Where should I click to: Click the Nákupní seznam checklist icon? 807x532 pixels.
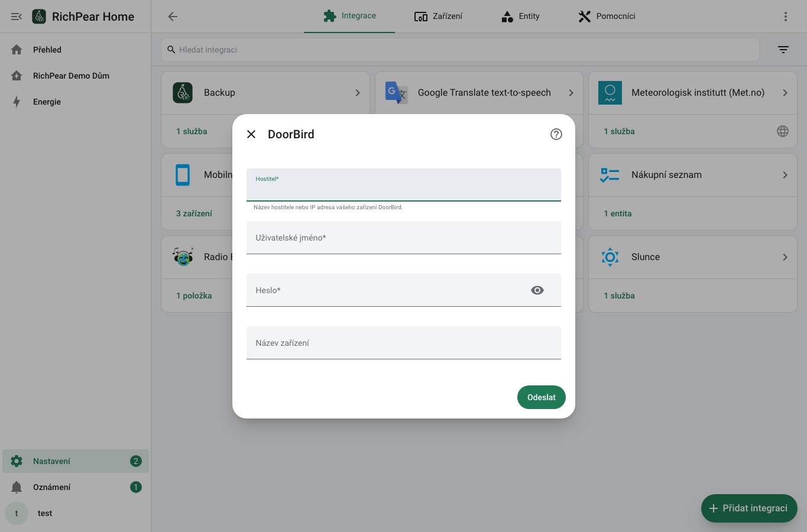point(610,175)
